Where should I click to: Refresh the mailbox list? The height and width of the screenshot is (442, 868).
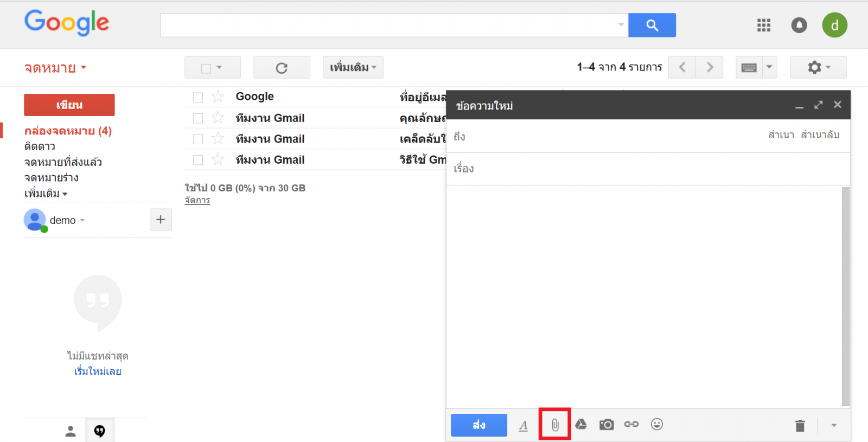[x=282, y=68]
